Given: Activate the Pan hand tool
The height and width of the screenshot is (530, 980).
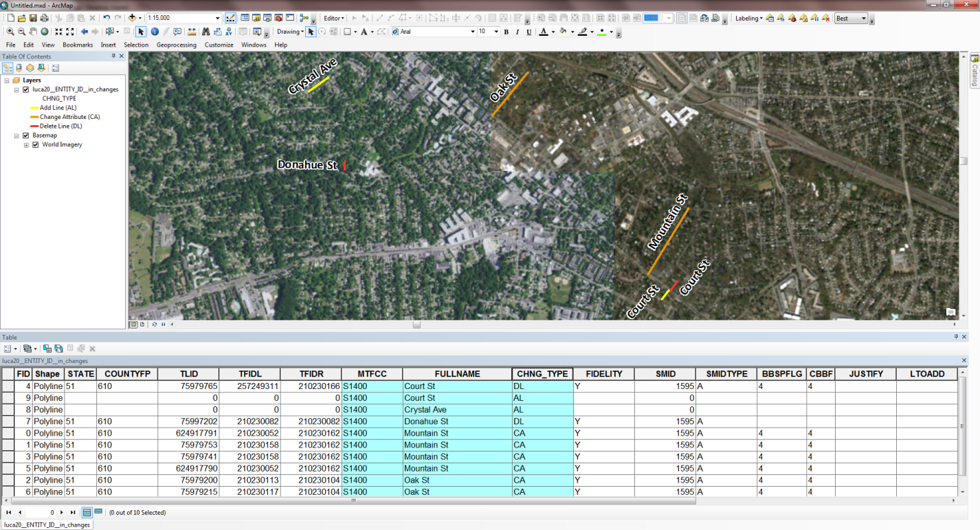Looking at the screenshot, I should 33,32.
